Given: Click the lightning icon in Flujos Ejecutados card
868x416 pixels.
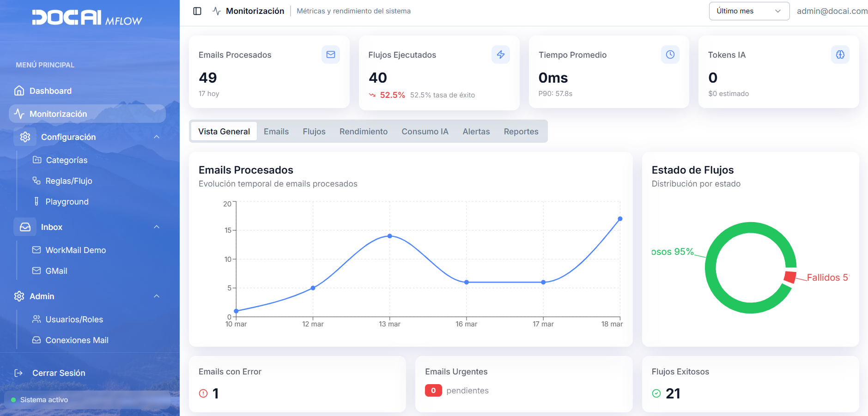Looking at the screenshot, I should coord(500,54).
